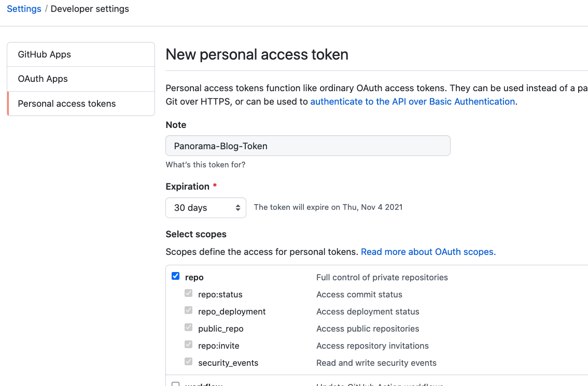Viewport: 588px width, 386px height.
Task: Click the Settings breadcrumb link
Action: (x=24, y=9)
